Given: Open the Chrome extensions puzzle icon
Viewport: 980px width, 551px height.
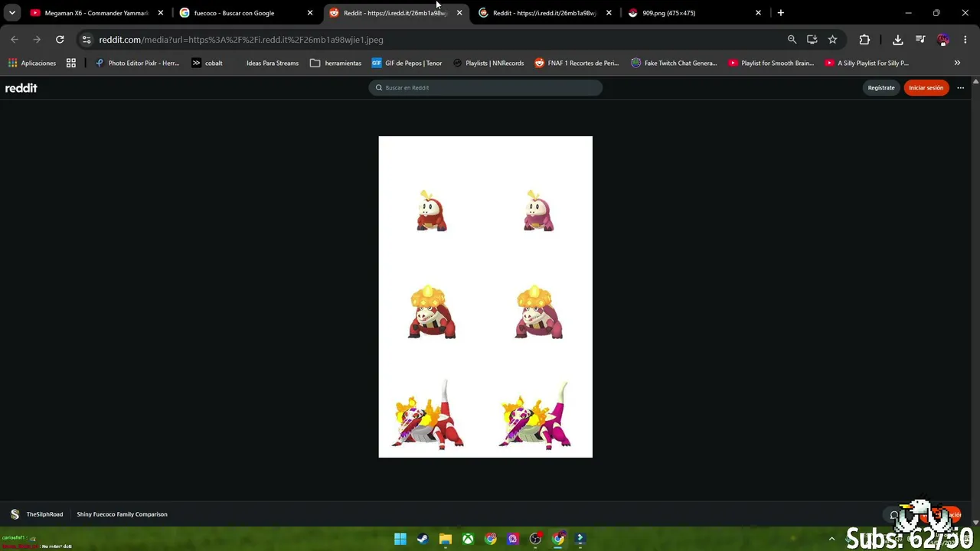Looking at the screenshot, I should [x=864, y=40].
